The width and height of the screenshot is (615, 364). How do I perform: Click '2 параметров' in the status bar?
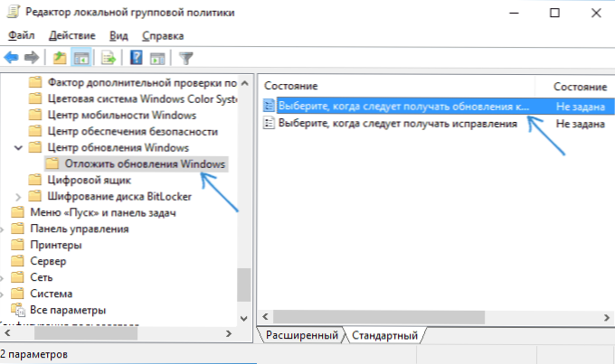click(x=33, y=354)
